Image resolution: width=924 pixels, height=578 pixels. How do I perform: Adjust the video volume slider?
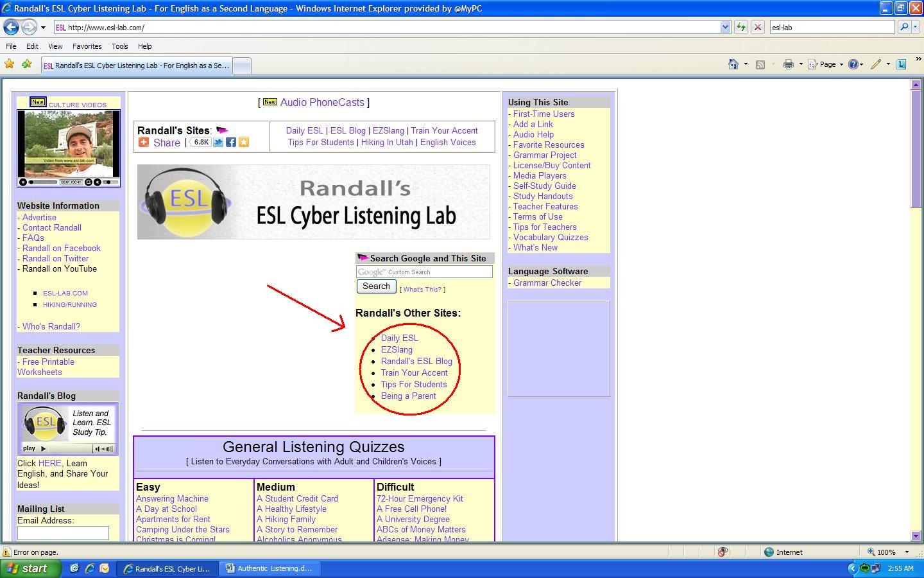pyautogui.click(x=111, y=182)
